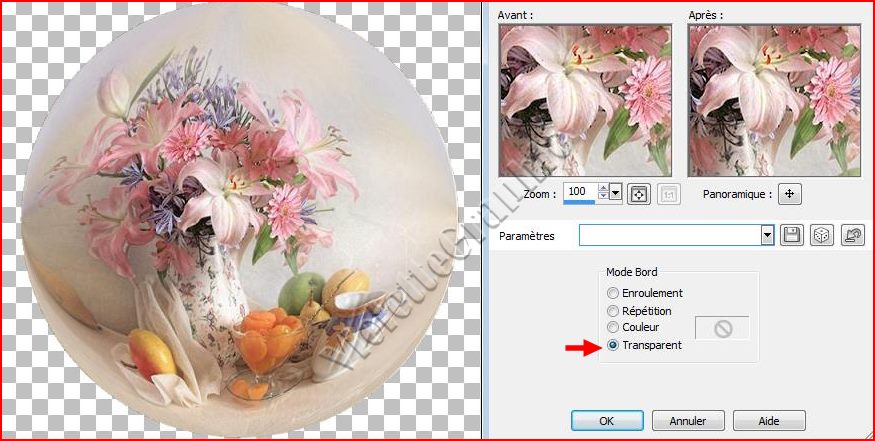Choose the Couleur edge mode radio button
This screenshot has height=441, width=875.
(x=613, y=328)
